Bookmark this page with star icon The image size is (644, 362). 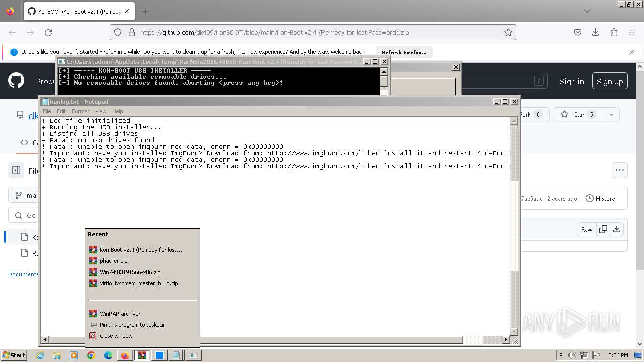(x=508, y=32)
